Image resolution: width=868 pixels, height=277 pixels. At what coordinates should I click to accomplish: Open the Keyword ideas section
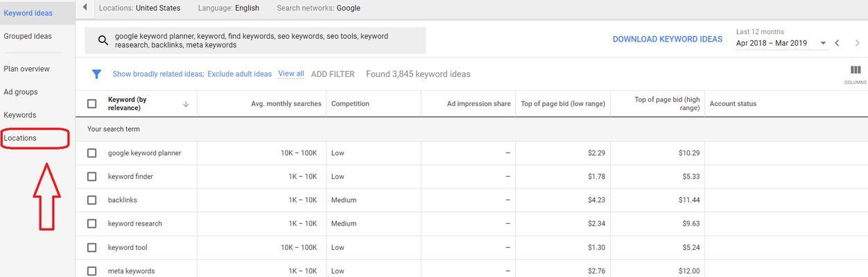(x=28, y=13)
